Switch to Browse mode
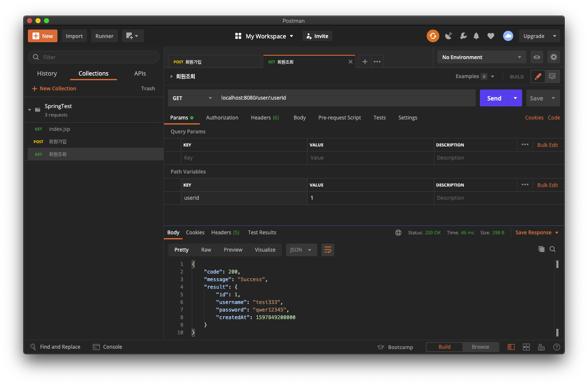The width and height of the screenshot is (588, 385). [x=481, y=347]
